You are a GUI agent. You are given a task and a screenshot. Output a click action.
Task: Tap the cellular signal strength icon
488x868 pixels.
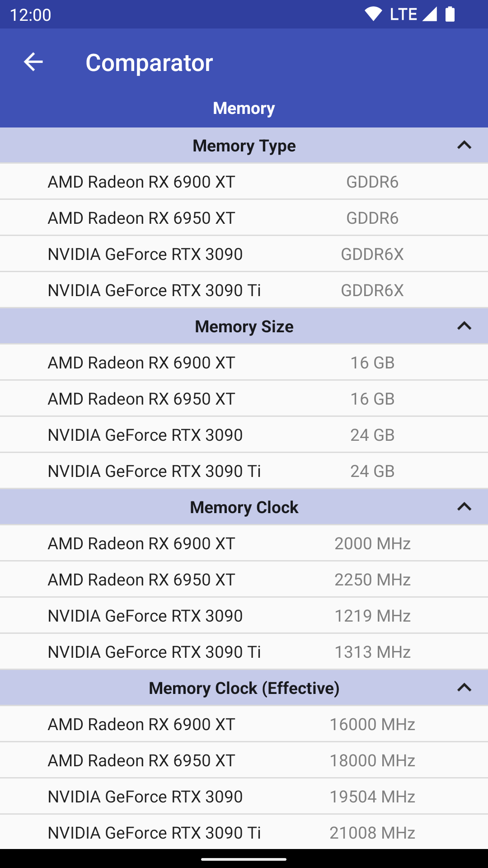click(430, 14)
